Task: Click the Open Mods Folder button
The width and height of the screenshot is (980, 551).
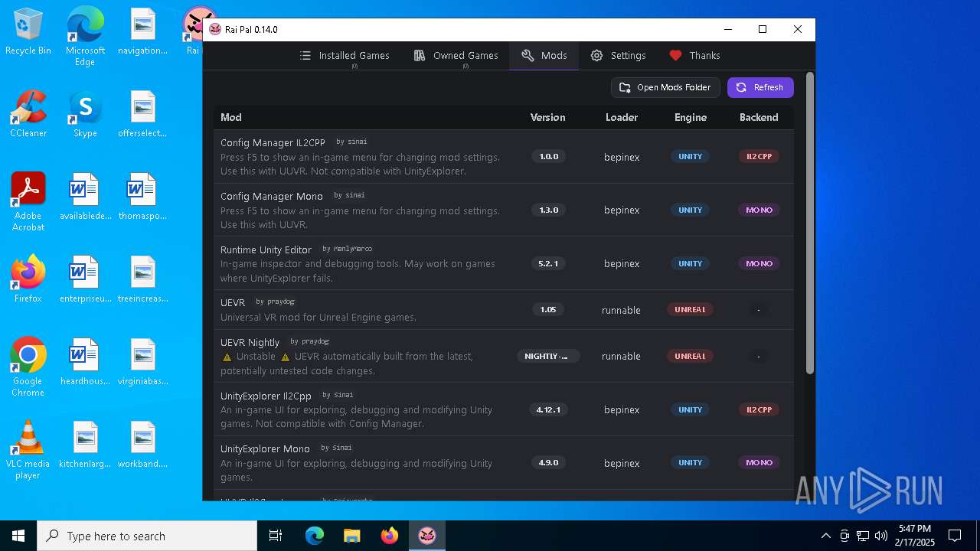Action: coord(665,87)
